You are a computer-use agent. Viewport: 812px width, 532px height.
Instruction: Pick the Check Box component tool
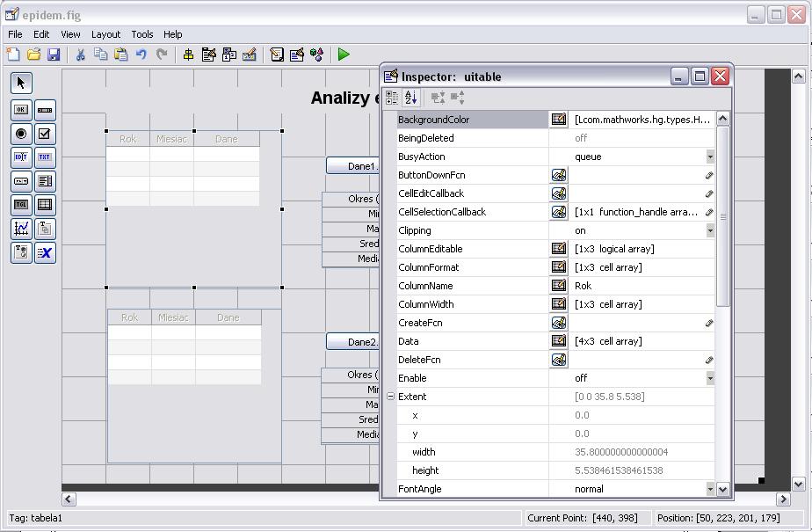[x=45, y=134]
